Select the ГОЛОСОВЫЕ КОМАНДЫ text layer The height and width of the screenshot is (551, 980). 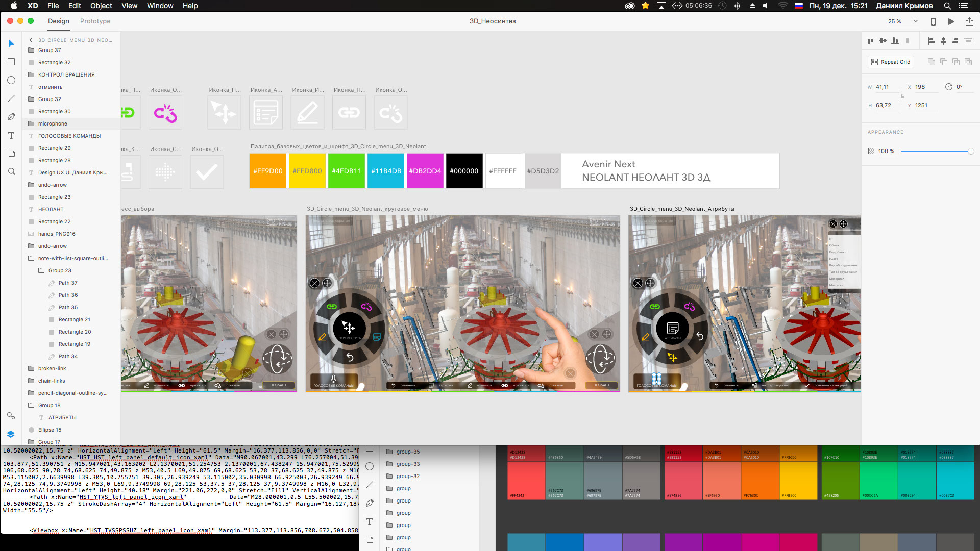pyautogui.click(x=71, y=136)
